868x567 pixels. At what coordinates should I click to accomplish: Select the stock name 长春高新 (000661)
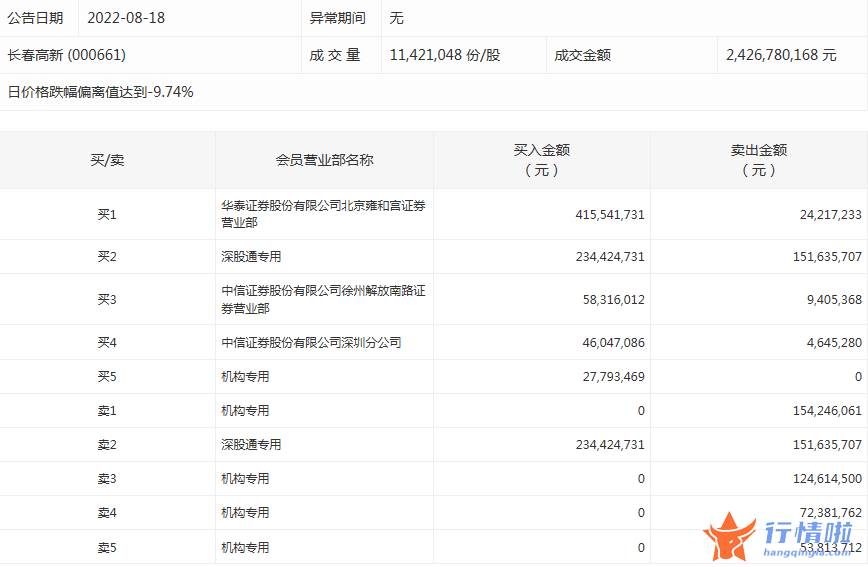click(x=67, y=55)
